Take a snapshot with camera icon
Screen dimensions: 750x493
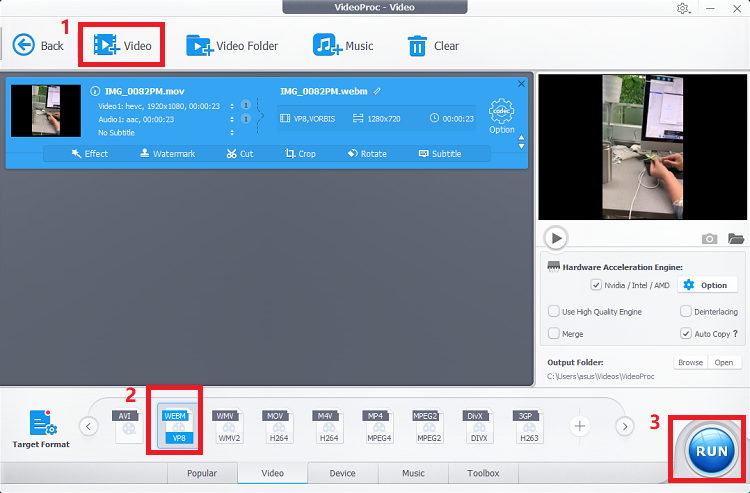(x=709, y=239)
